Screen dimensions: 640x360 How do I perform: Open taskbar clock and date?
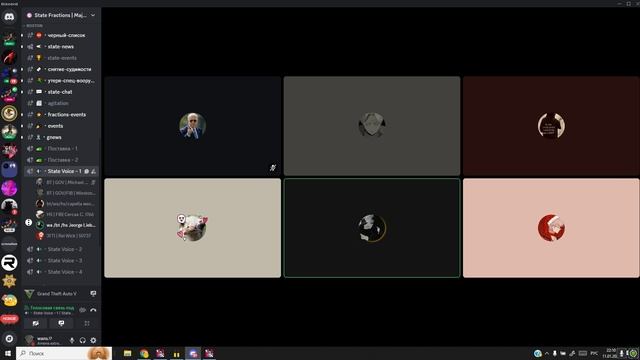[611, 353]
